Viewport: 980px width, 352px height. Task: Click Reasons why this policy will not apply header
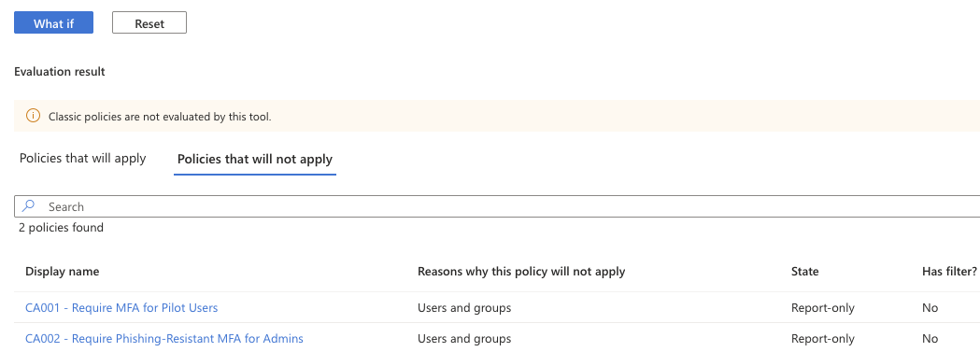point(521,272)
